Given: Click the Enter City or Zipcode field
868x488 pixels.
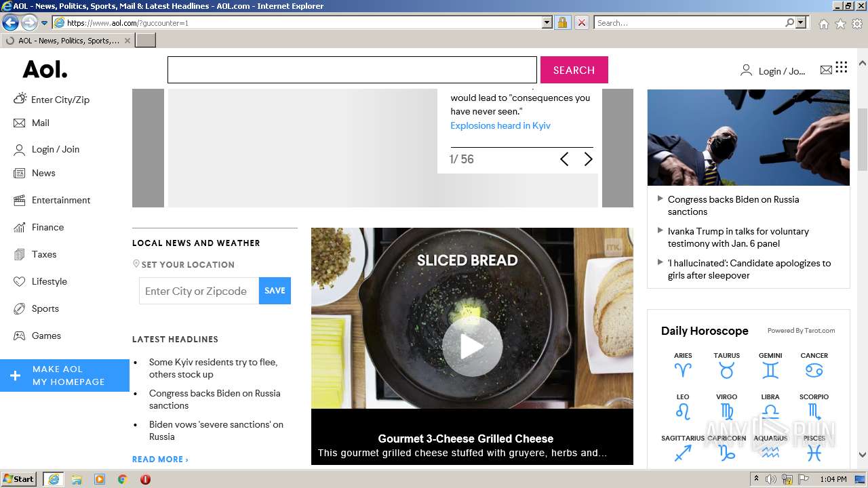Looking at the screenshot, I should (199, 291).
